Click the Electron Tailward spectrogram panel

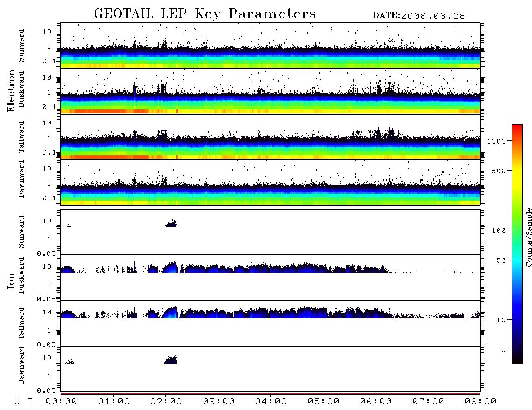tap(270, 137)
